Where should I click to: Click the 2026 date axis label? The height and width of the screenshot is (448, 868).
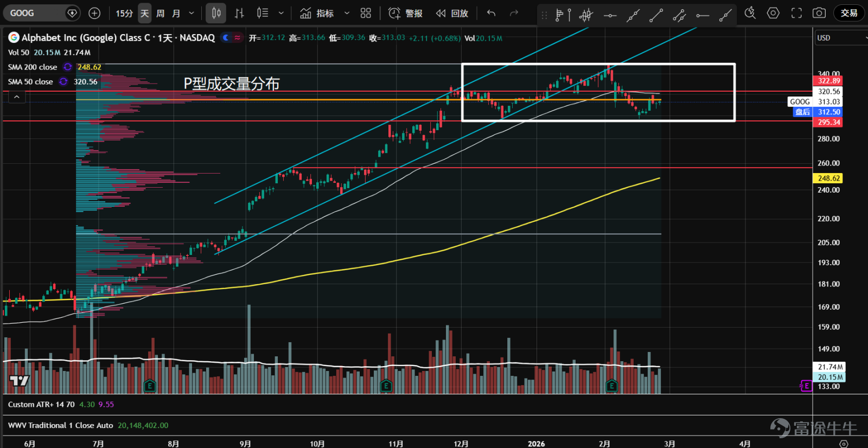537,444
